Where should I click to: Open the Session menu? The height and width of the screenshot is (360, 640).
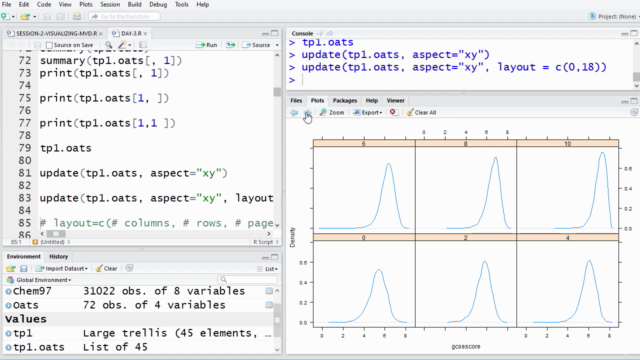(110, 4)
